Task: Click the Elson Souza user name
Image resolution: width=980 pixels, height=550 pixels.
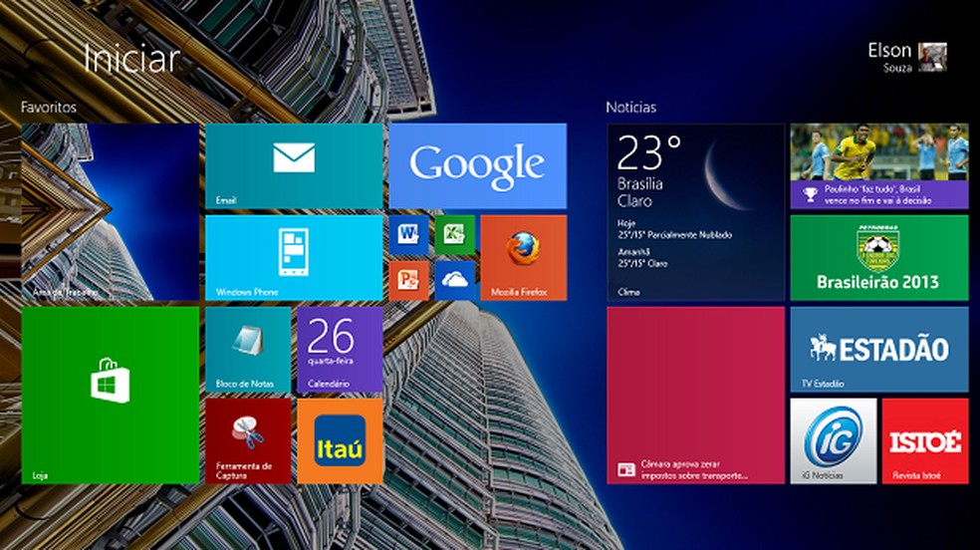Action: tap(889, 57)
